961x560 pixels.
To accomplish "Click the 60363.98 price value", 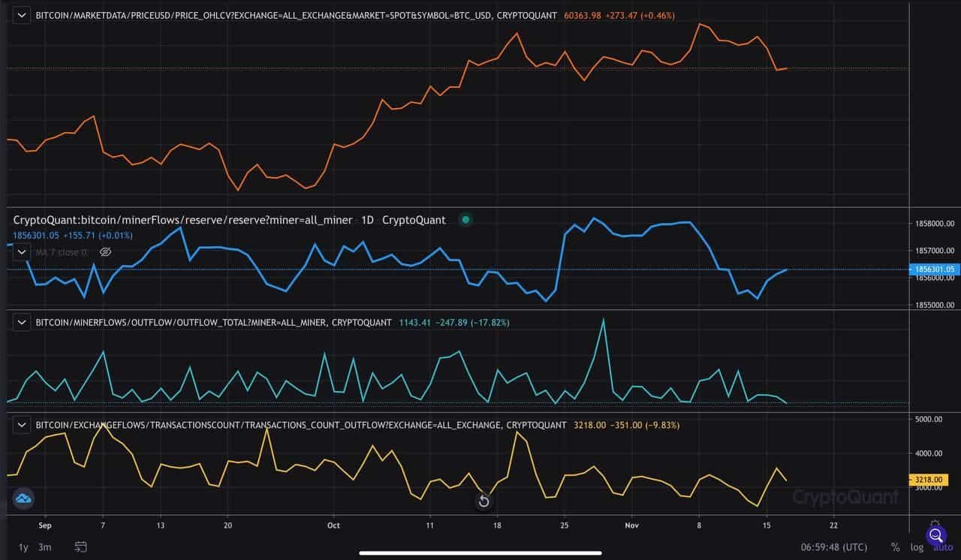I will click(584, 15).
